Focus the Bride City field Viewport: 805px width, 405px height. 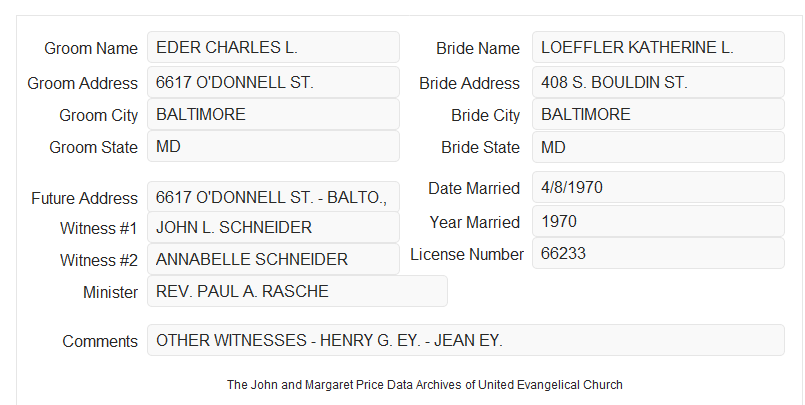tap(658, 114)
